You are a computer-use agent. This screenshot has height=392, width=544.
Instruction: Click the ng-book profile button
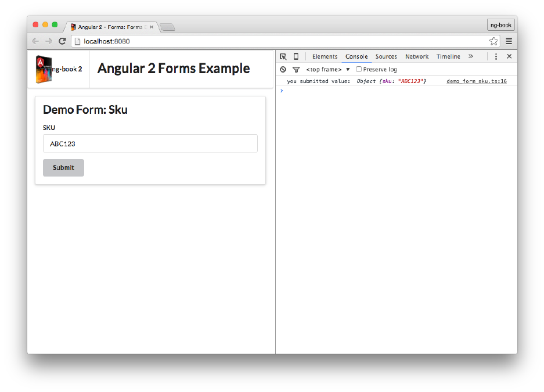pyautogui.click(x=500, y=25)
